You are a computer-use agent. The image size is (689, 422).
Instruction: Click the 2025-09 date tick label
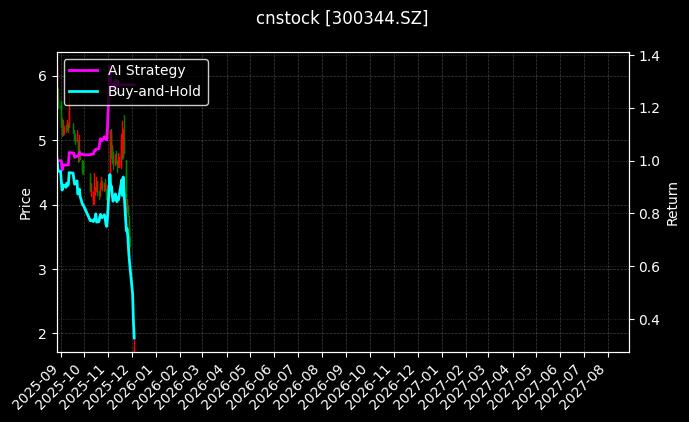click(x=42, y=380)
